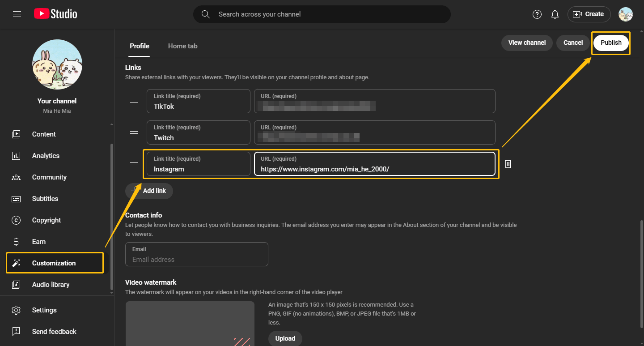This screenshot has width=644, height=346.
Task: Click the Twitch row drag handle
Action: 134,132
